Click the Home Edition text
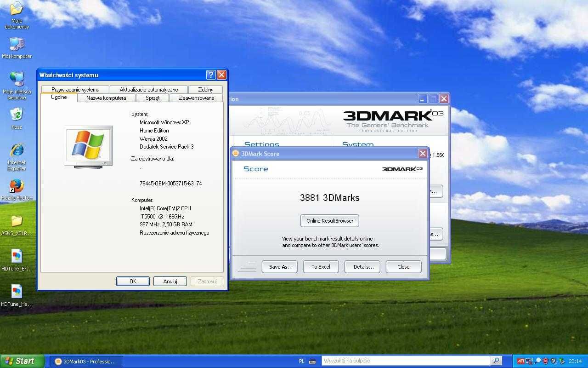588x368 pixels. tap(154, 130)
